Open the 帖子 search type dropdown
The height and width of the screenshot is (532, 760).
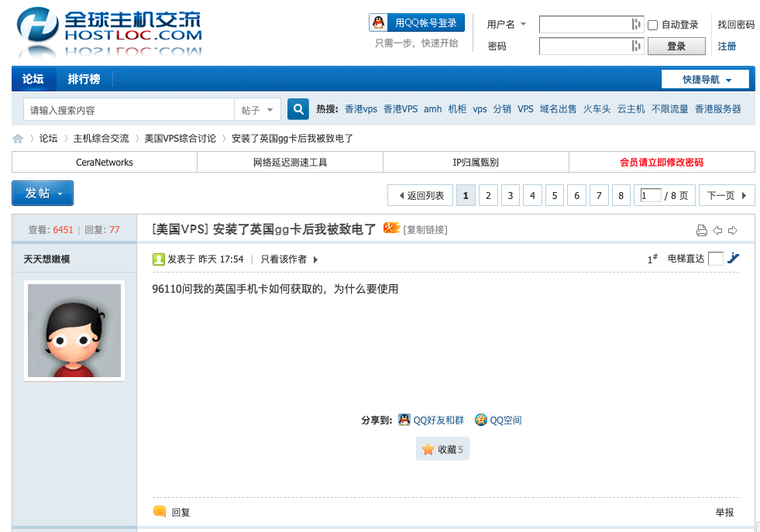[257, 110]
